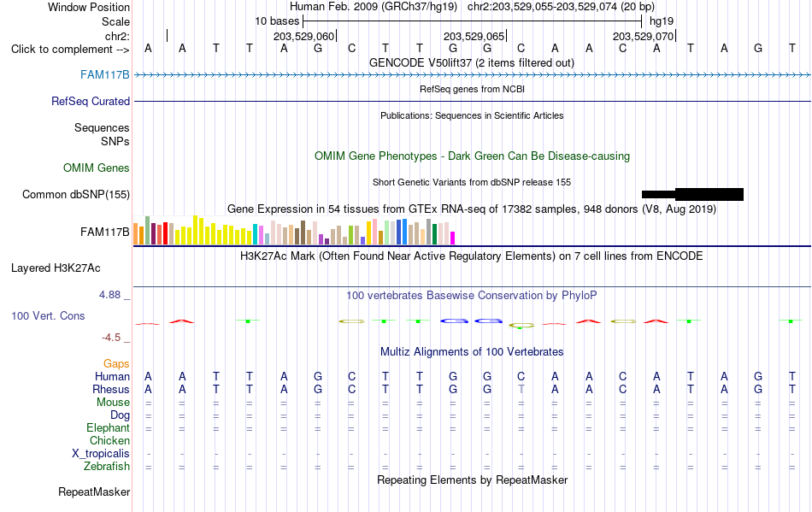Click the Scale label on left
The height and width of the screenshot is (512, 812).
pyautogui.click(x=115, y=21)
